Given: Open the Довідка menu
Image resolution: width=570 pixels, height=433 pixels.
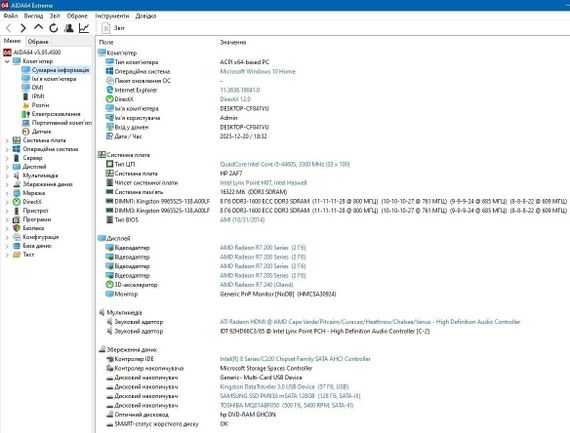Looking at the screenshot, I should pyautogui.click(x=146, y=16).
